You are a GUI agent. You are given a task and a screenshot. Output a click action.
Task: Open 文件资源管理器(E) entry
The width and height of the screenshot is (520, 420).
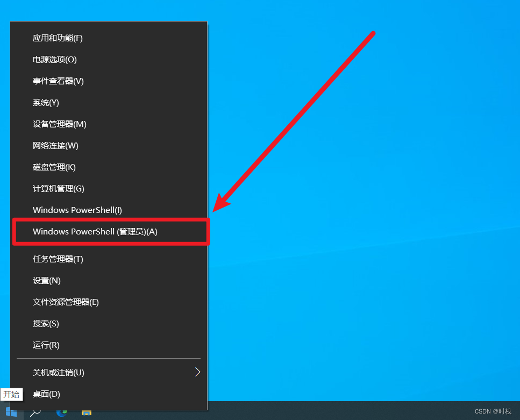109,302
